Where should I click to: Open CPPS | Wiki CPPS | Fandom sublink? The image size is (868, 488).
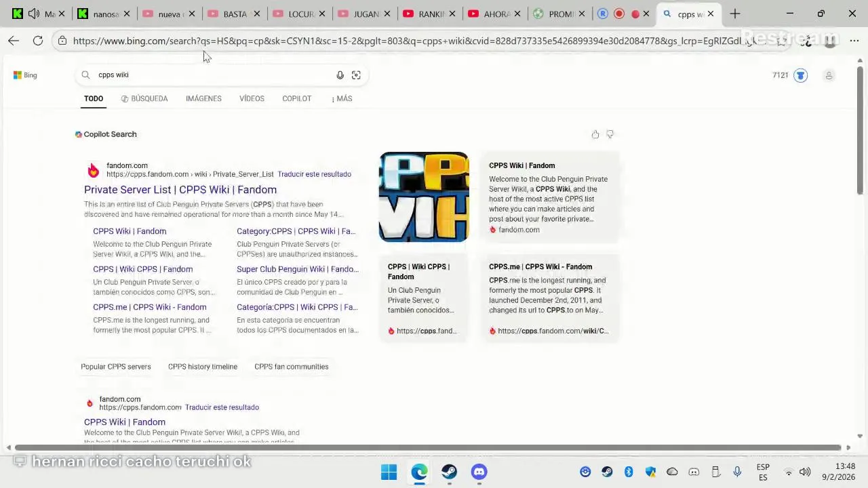point(142,269)
